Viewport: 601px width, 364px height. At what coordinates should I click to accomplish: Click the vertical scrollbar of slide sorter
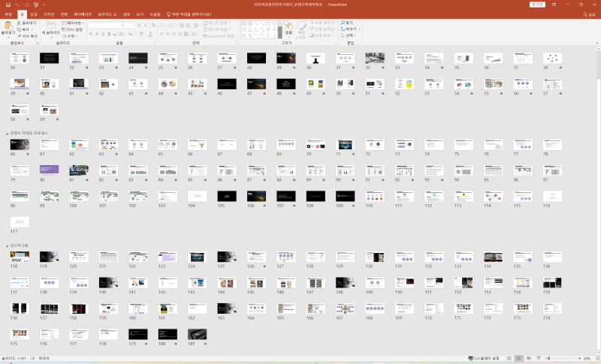598,200
